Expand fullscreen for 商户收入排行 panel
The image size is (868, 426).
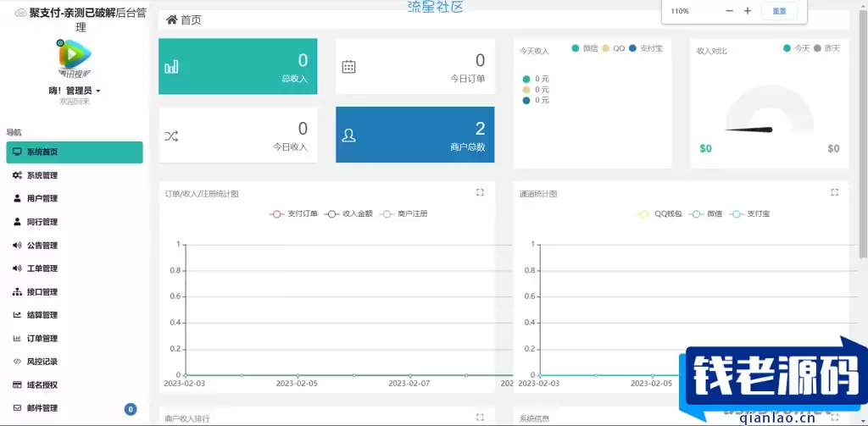coord(480,417)
